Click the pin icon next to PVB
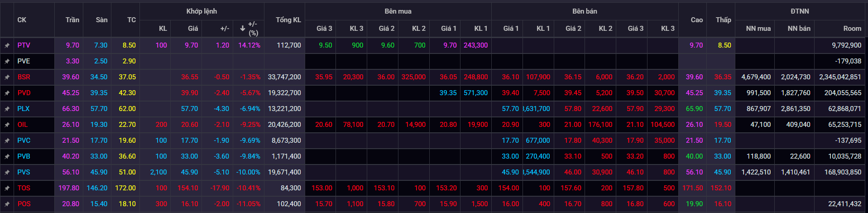 [7, 156]
